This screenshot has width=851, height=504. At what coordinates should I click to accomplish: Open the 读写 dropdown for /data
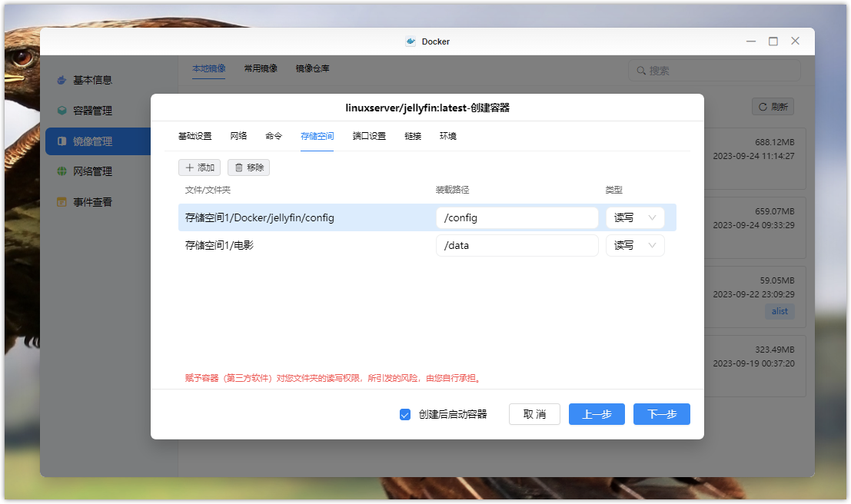click(635, 246)
